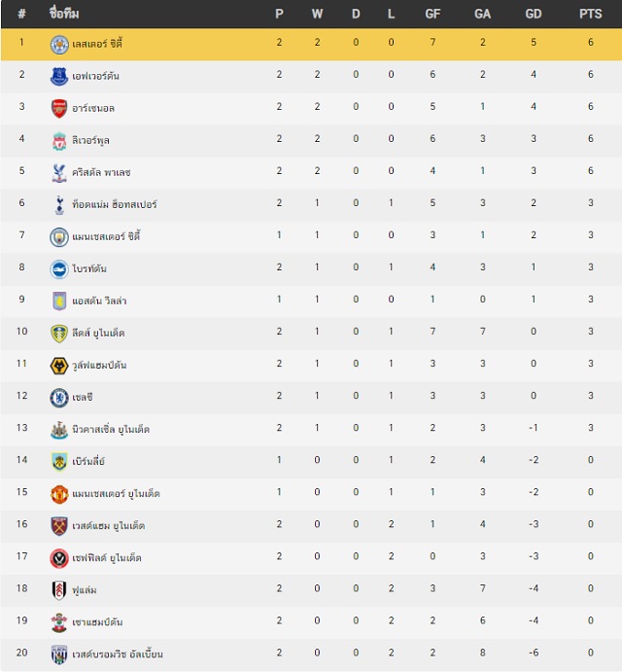The width and height of the screenshot is (622, 672).
Task: Click the West Ham United crest
Action: click(x=59, y=526)
